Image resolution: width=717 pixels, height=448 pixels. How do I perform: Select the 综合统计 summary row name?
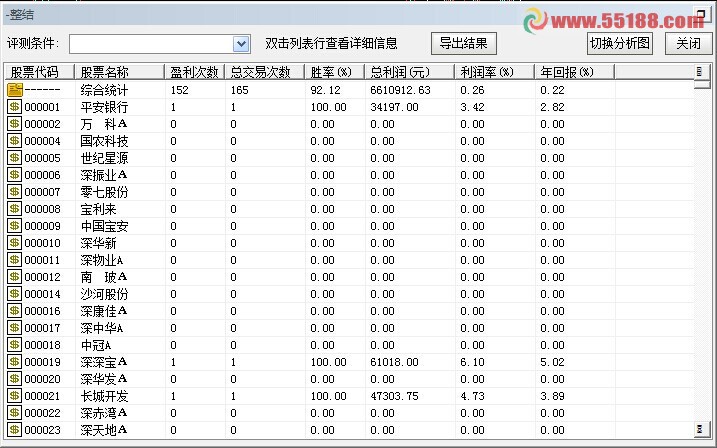(104, 90)
